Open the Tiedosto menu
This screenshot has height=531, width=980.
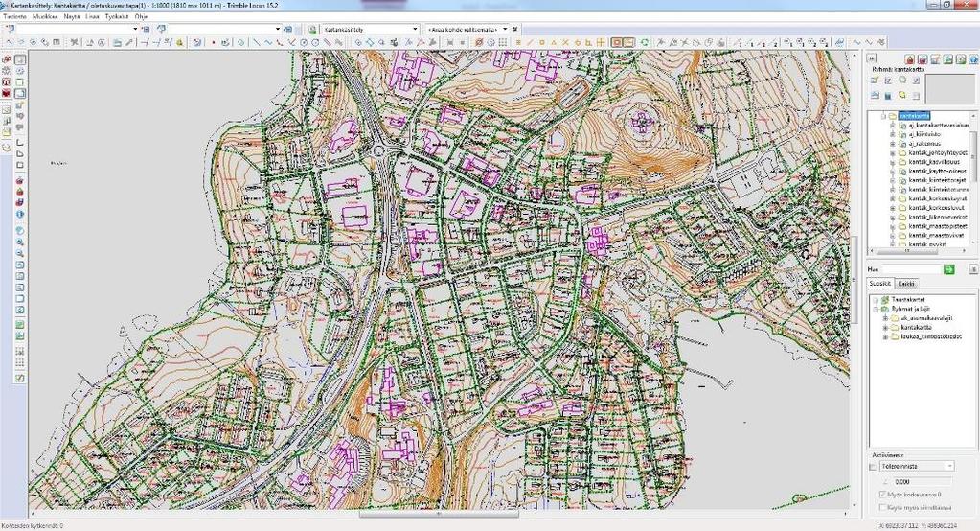(14, 17)
